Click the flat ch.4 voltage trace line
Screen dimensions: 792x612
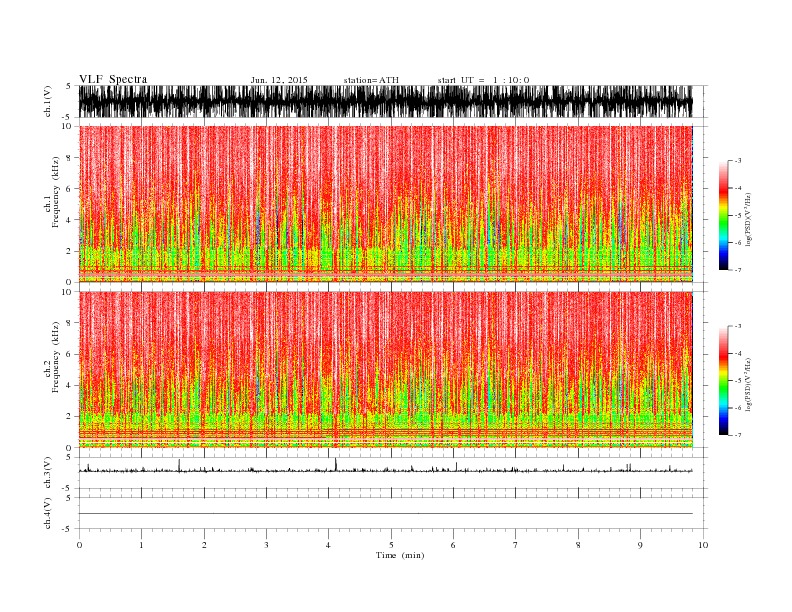(386, 514)
